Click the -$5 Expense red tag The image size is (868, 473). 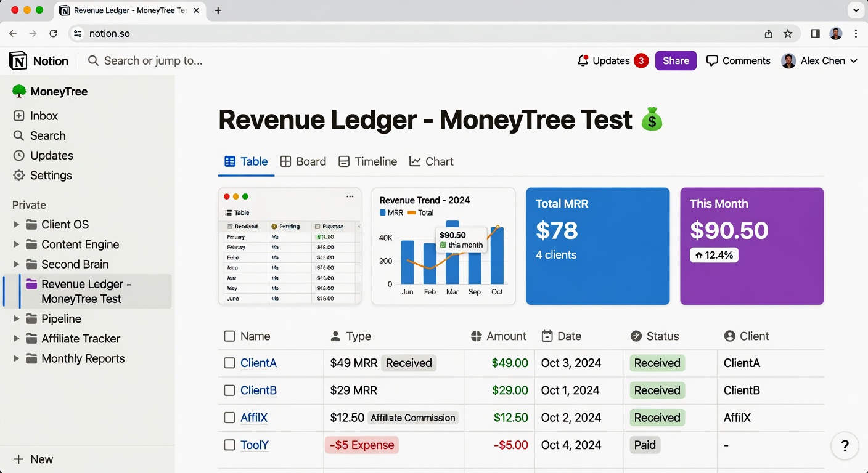pyautogui.click(x=362, y=445)
